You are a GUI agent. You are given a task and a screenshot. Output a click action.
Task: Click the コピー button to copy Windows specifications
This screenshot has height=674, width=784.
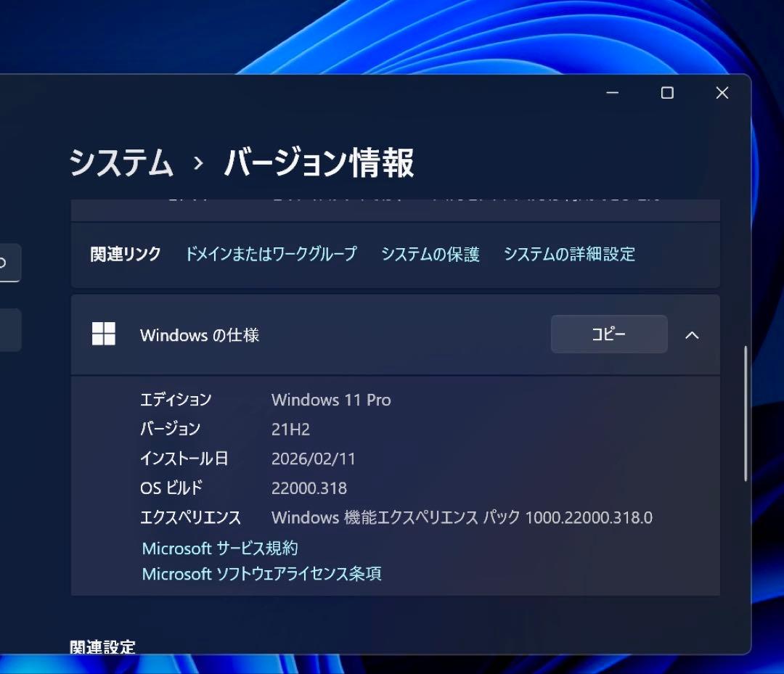[x=608, y=334]
